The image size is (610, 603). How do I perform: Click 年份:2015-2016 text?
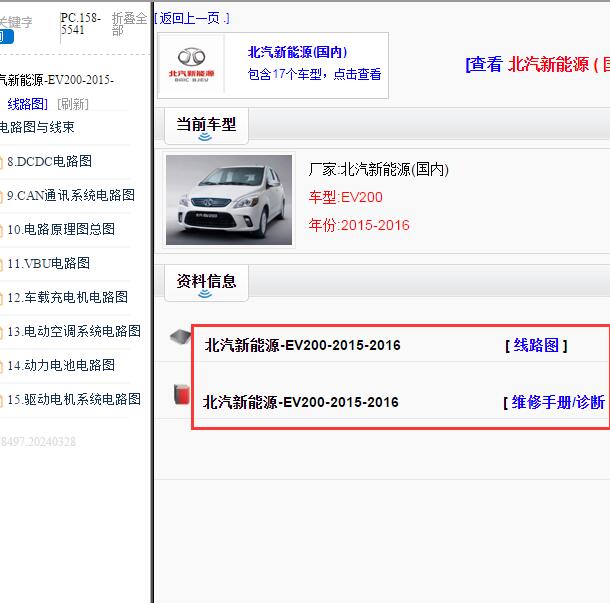click(x=359, y=225)
